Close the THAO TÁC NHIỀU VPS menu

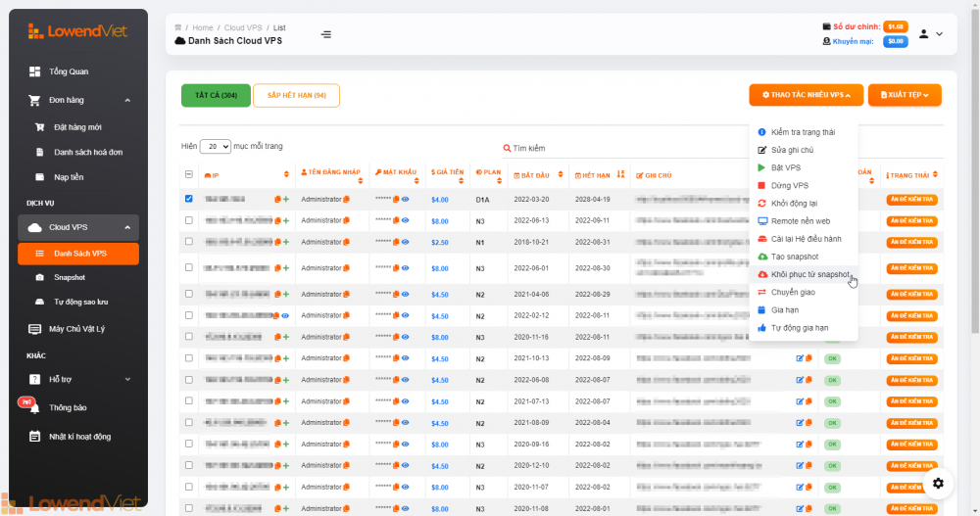click(807, 95)
